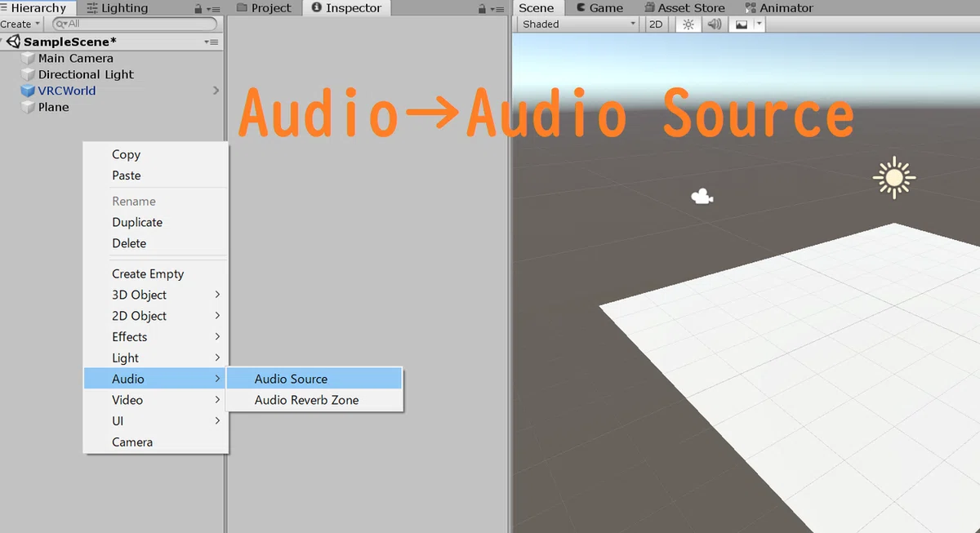The image size is (980, 533).
Task: Switch to the Lighting tab
Action: tap(117, 8)
